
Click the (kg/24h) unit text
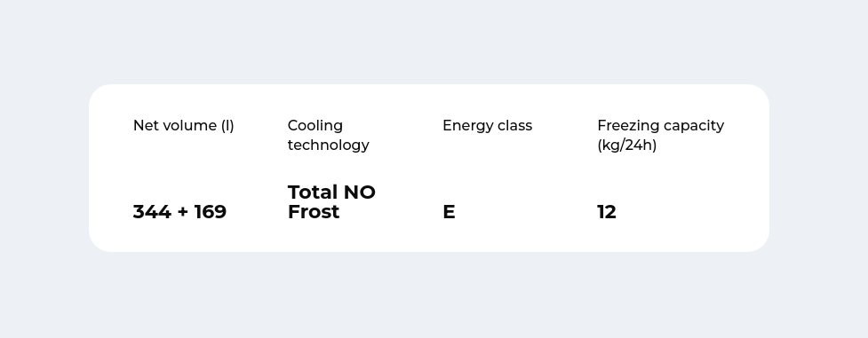626,145
